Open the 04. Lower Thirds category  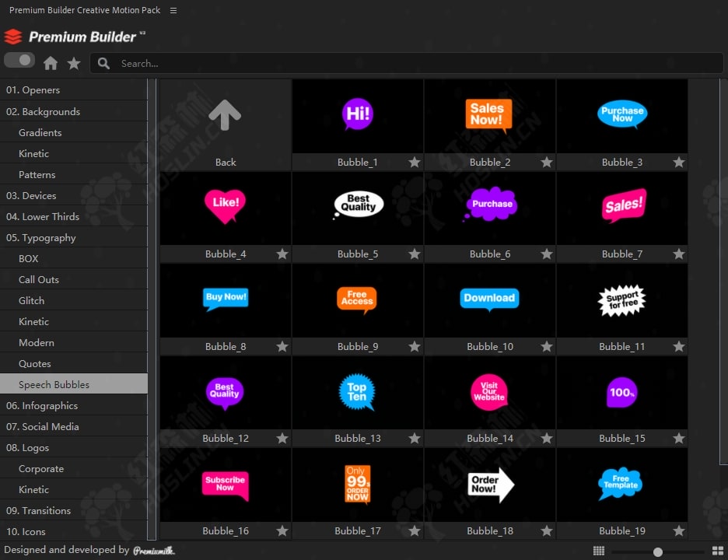pos(74,216)
